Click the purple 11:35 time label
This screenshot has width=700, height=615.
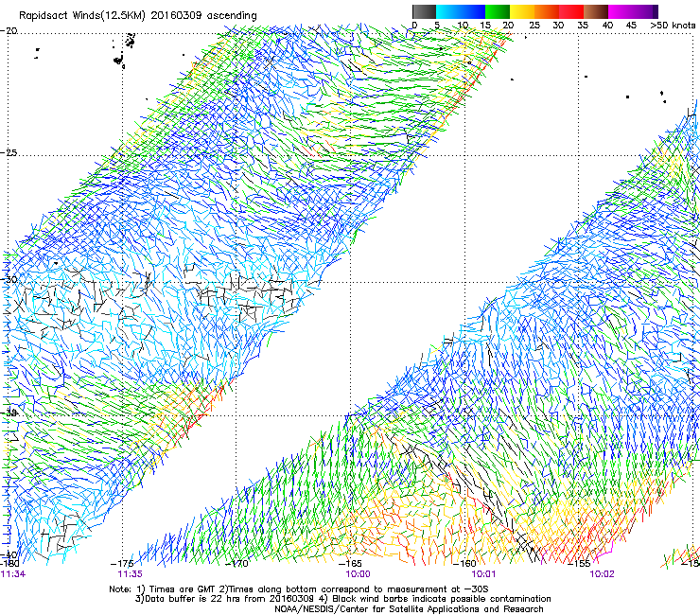coord(130,574)
